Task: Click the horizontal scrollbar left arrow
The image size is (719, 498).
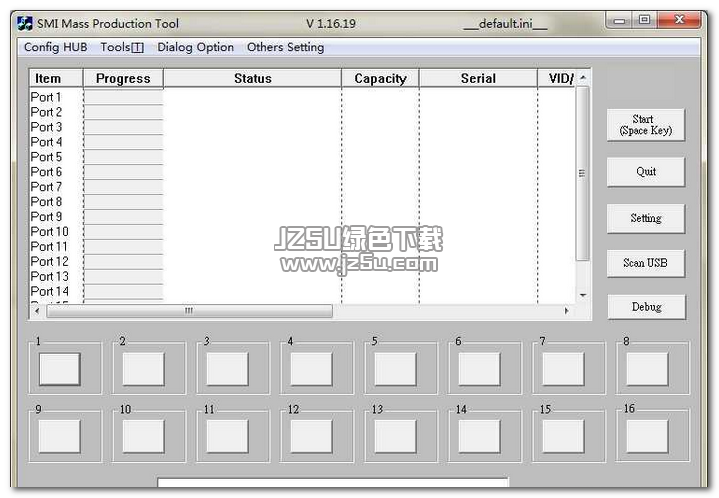Action: pyautogui.click(x=37, y=311)
